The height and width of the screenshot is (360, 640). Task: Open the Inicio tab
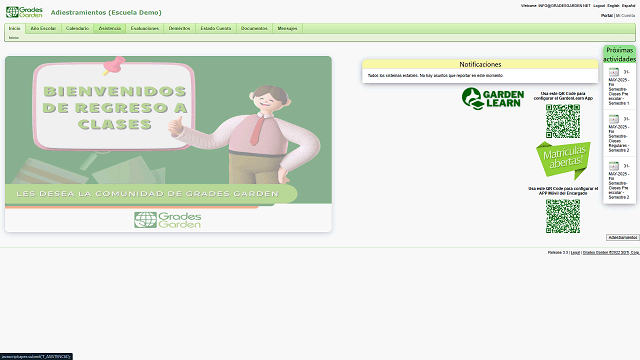point(14,28)
